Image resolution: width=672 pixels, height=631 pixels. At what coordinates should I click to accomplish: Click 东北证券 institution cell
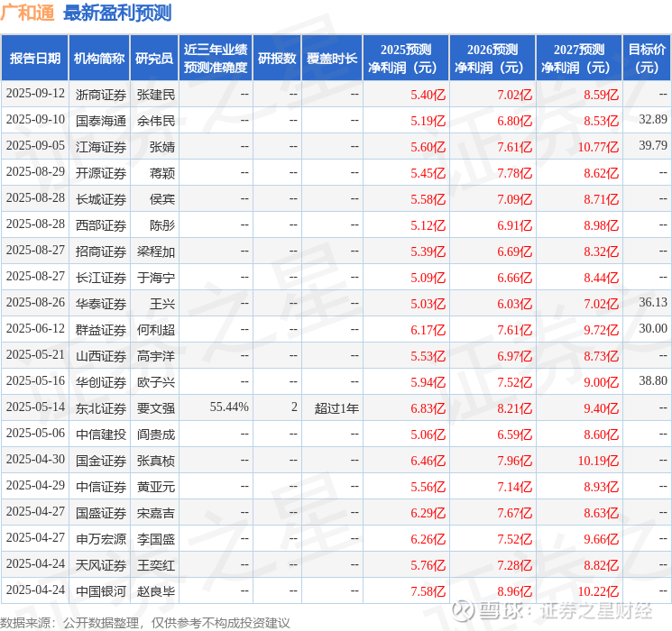(101, 408)
